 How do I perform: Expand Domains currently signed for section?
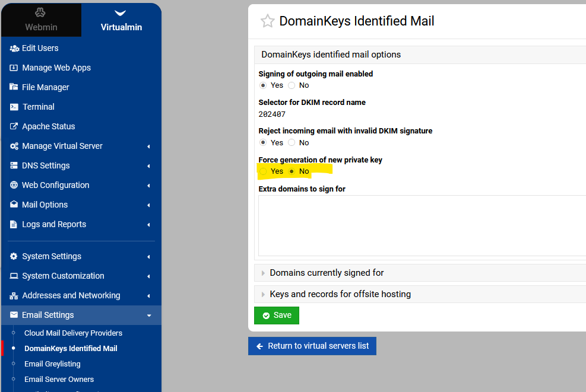327,273
